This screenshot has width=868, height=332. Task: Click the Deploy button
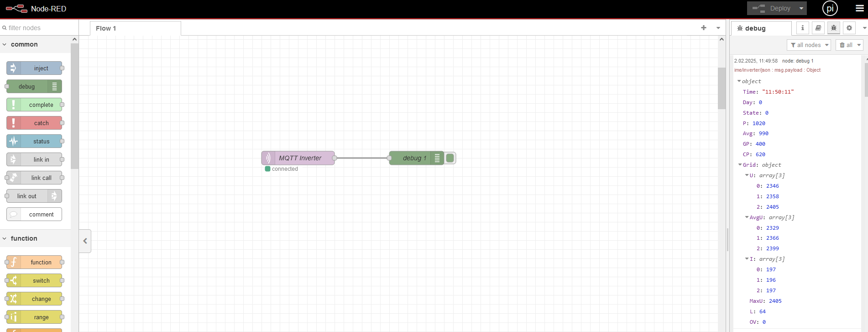(772, 8)
